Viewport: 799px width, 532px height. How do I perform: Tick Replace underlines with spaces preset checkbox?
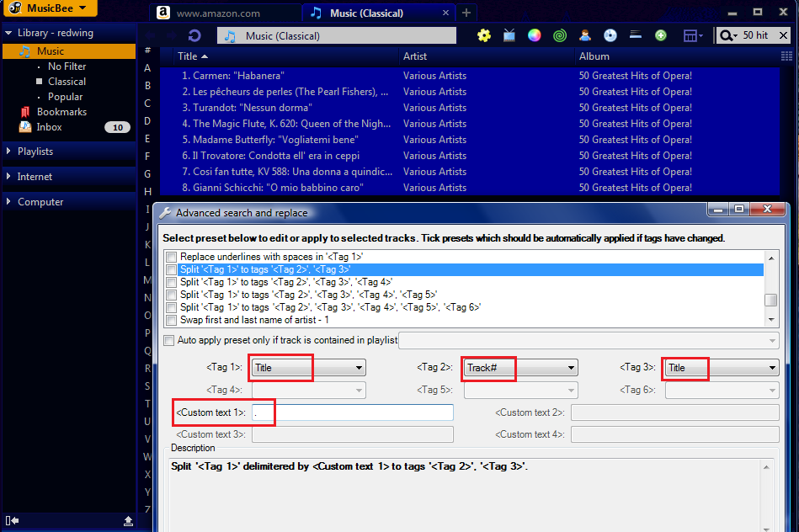coord(171,257)
